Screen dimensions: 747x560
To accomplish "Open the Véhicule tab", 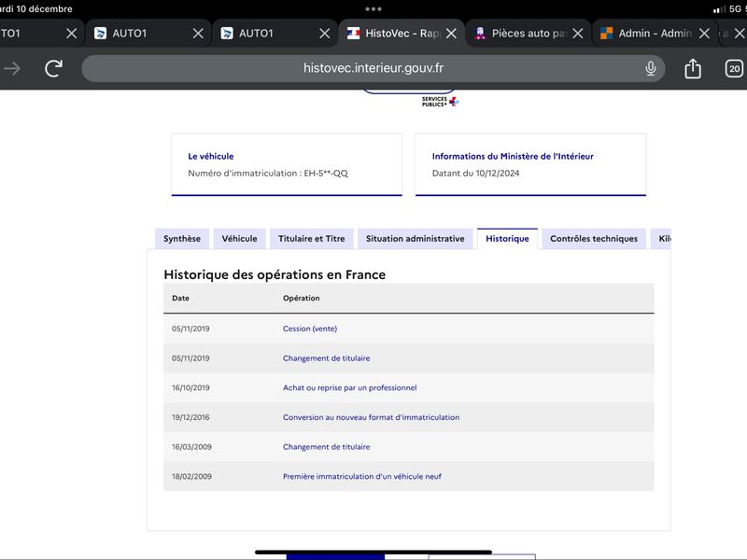I will pos(239,239).
